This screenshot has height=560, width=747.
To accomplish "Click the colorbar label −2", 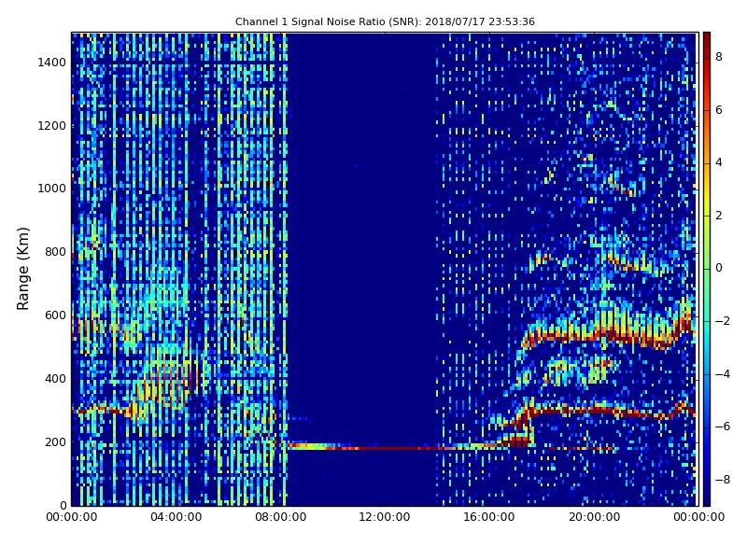I will pos(723,321).
